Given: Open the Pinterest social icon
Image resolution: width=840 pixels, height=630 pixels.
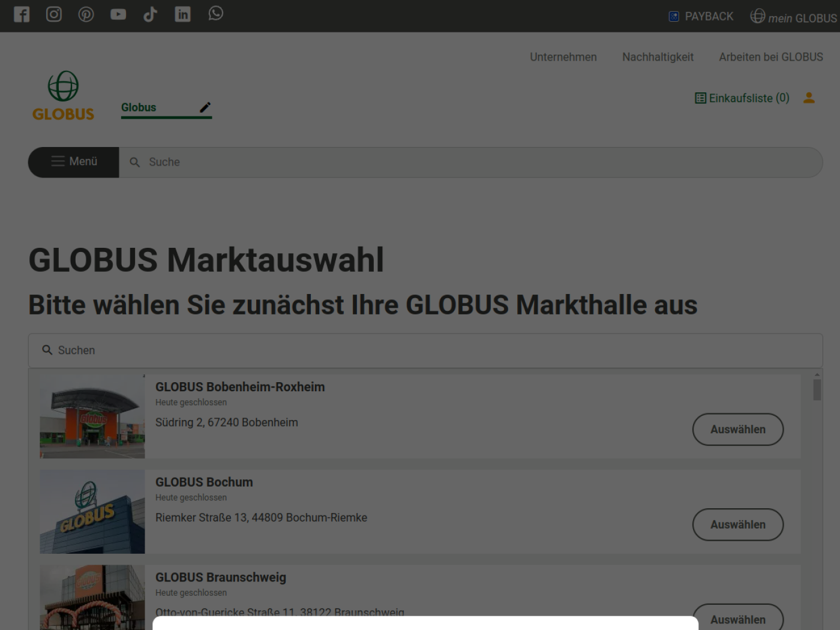Looking at the screenshot, I should (x=86, y=14).
